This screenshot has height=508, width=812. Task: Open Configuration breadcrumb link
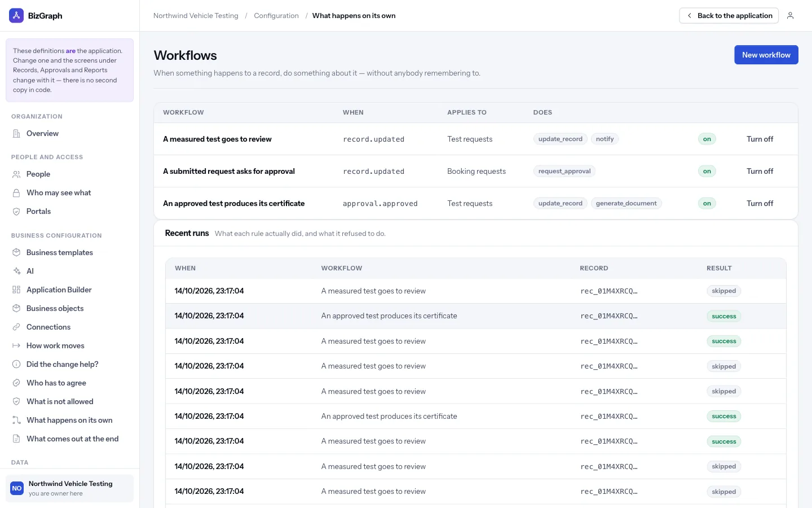click(x=276, y=16)
